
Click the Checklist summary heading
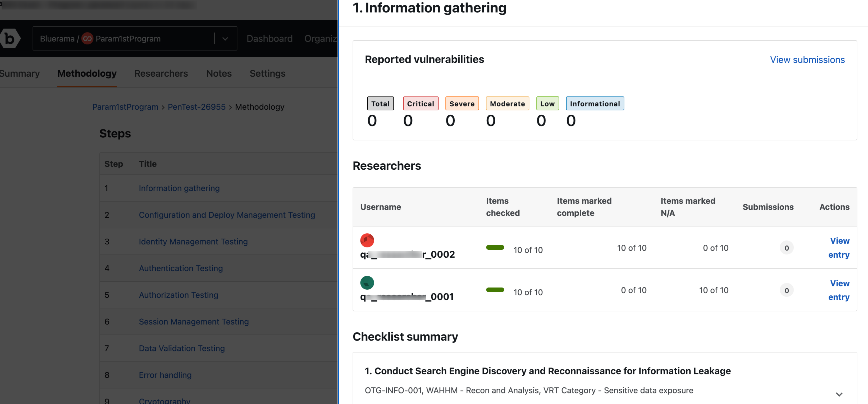(x=405, y=337)
